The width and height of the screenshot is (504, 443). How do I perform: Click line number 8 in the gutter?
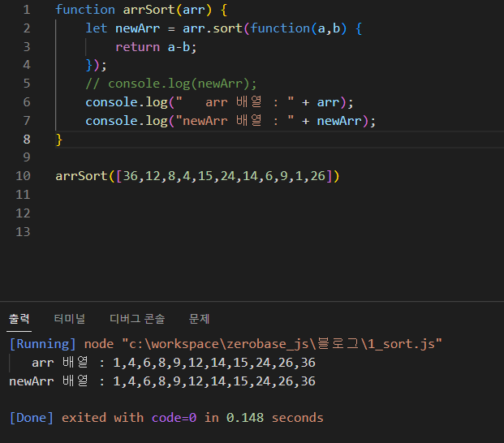27,140
